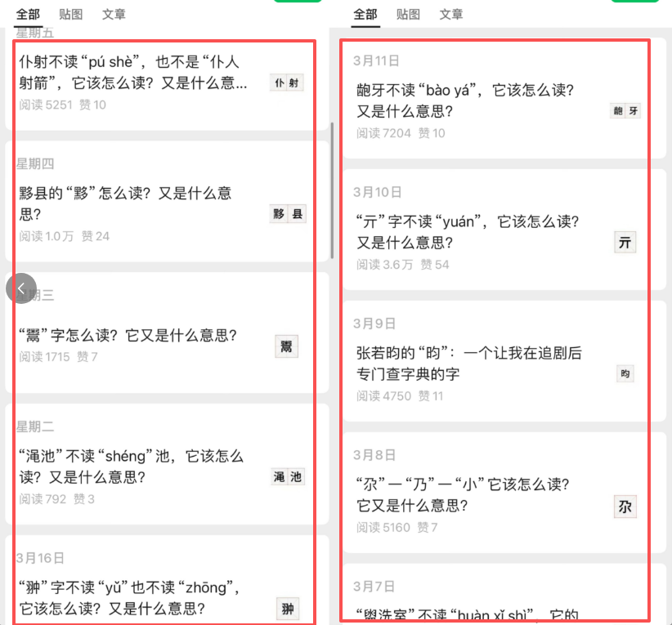This screenshot has width=672, height=625.
Task: Open the 昀 character thumbnail
Action: (625, 373)
